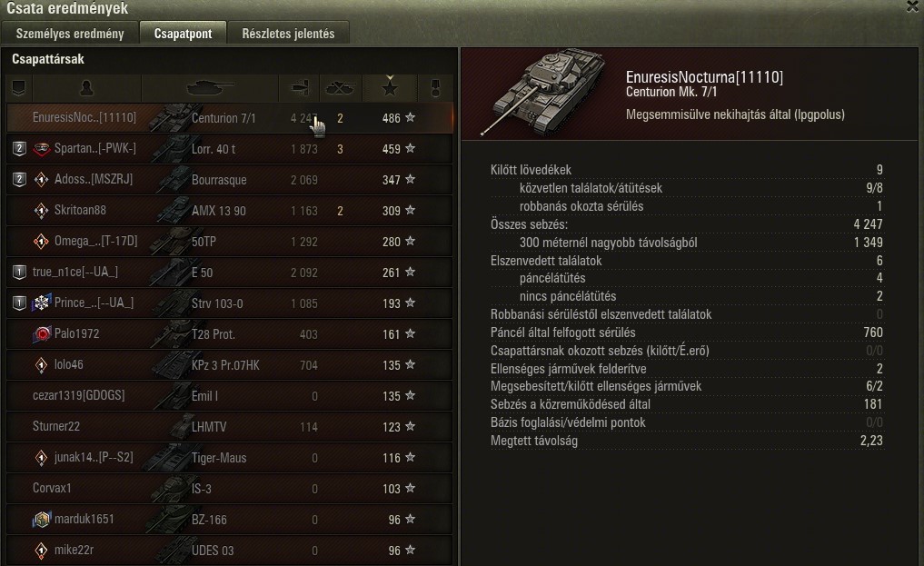Click the Centurion Mk. 7/1 tank image
924x566 pixels.
click(544, 91)
